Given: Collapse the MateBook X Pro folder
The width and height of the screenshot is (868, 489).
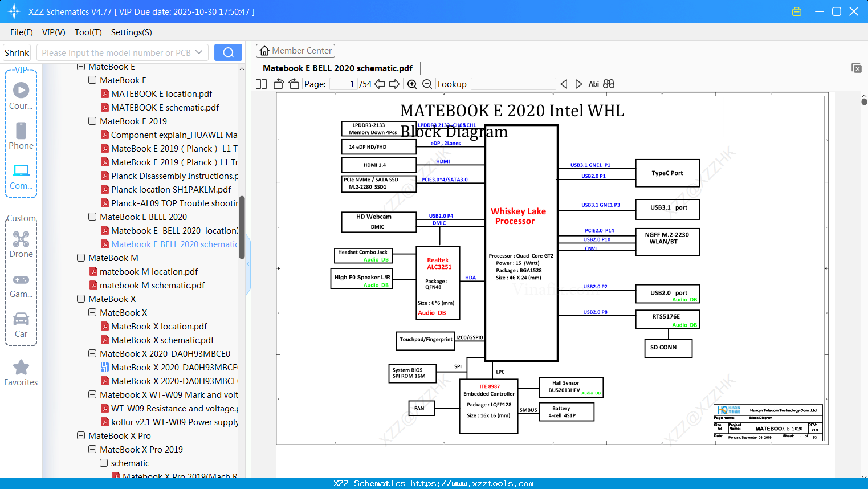Looking at the screenshot, I should (x=81, y=436).
